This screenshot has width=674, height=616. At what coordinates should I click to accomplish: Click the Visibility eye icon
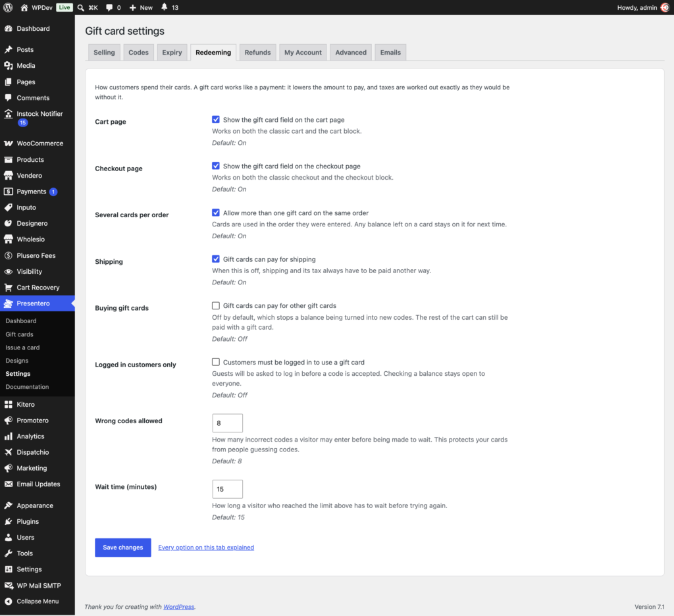(8, 271)
